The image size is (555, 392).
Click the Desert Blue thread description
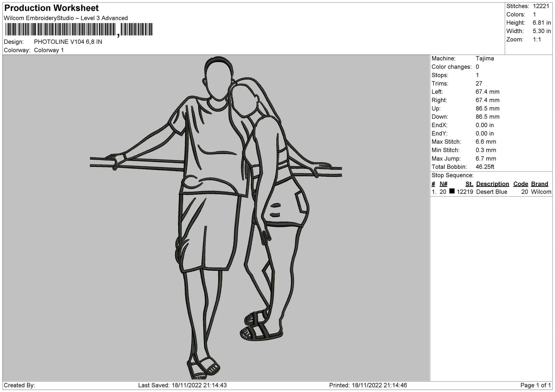pyautogui.click(x=492, y=192)
